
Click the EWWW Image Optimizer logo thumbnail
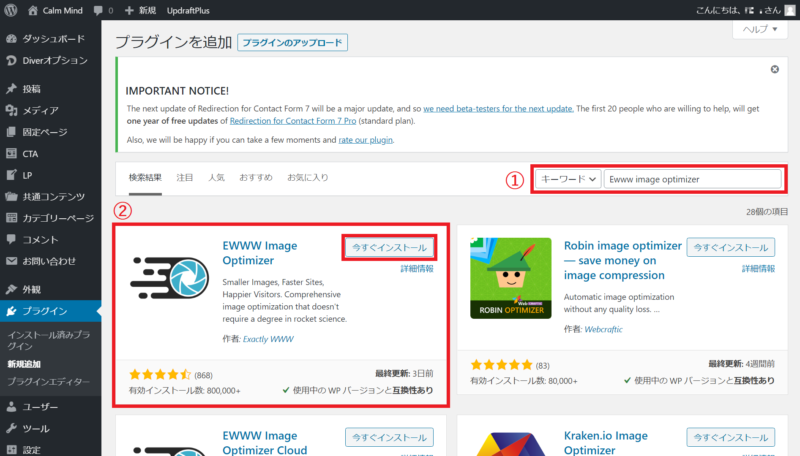(x=169, y=278)
